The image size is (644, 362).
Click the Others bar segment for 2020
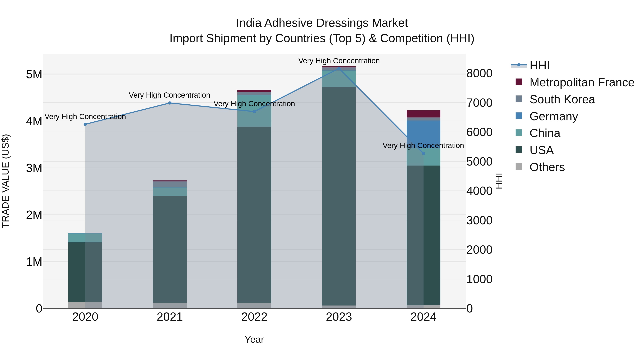point(85,305)
